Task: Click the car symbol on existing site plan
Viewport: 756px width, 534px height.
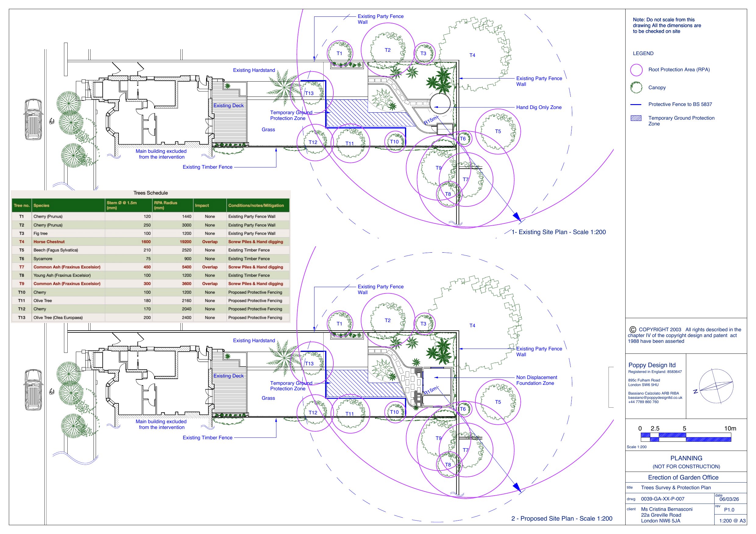Action: 33,119
